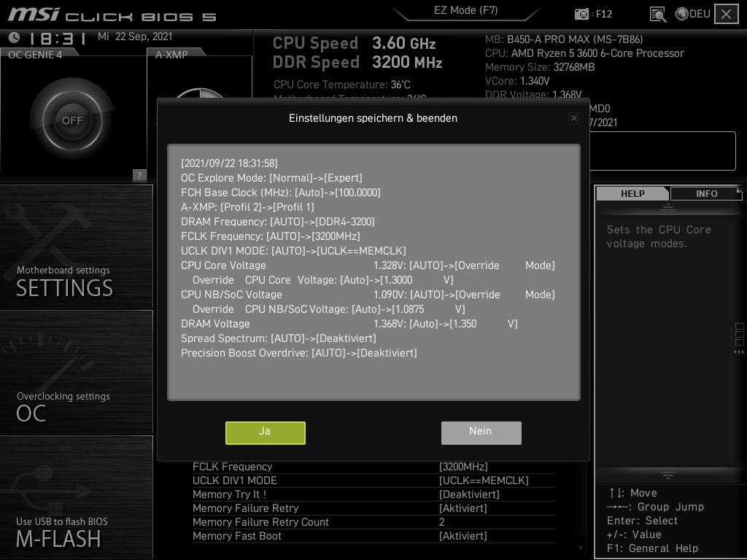Confirm save changes by clicking Ja
The image size is (747, 560).
pos(265,432)
